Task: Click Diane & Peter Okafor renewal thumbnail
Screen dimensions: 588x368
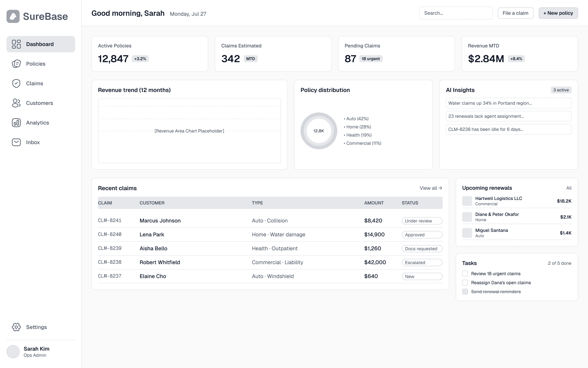Action: tap(467, 217)
